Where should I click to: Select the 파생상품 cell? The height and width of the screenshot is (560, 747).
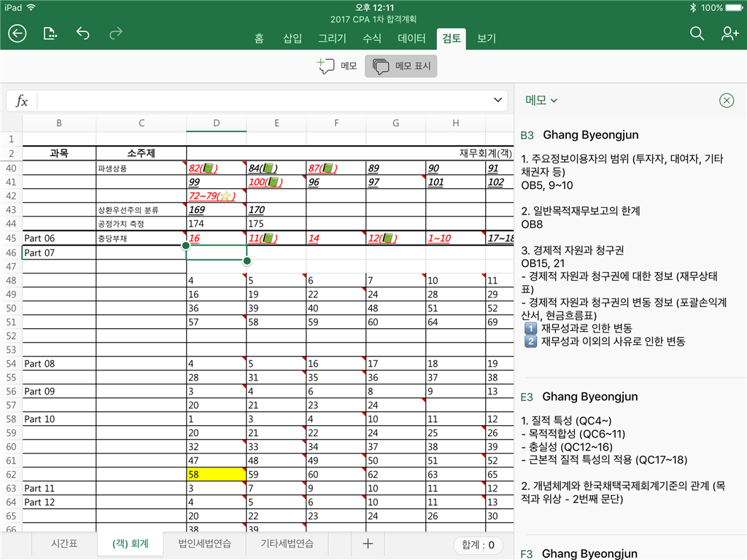[141, 168]
